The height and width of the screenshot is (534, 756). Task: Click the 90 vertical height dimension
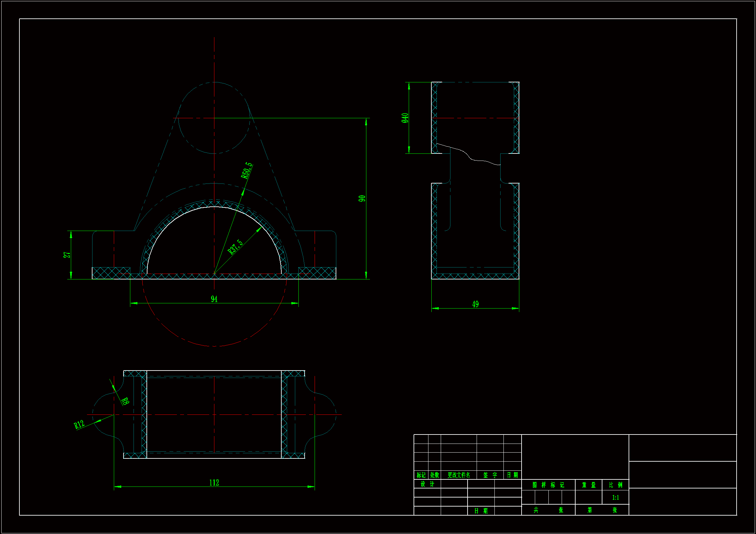click(x=362, y=198)
